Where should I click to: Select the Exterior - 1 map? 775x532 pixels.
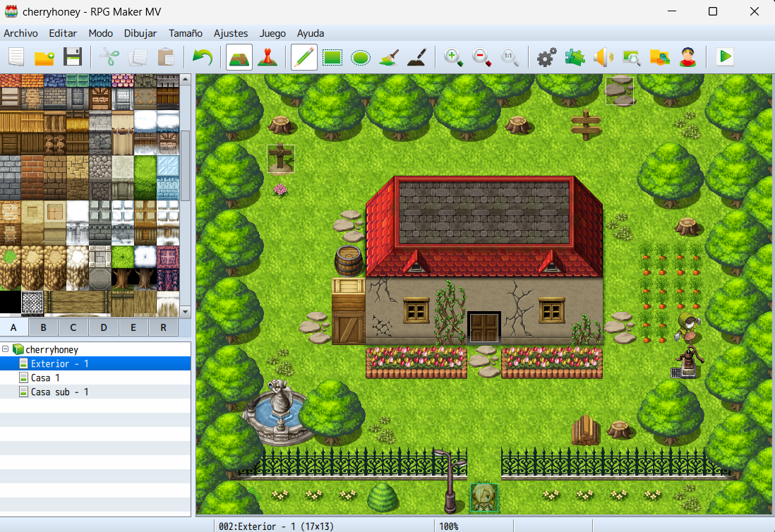(x=95, y=363)
